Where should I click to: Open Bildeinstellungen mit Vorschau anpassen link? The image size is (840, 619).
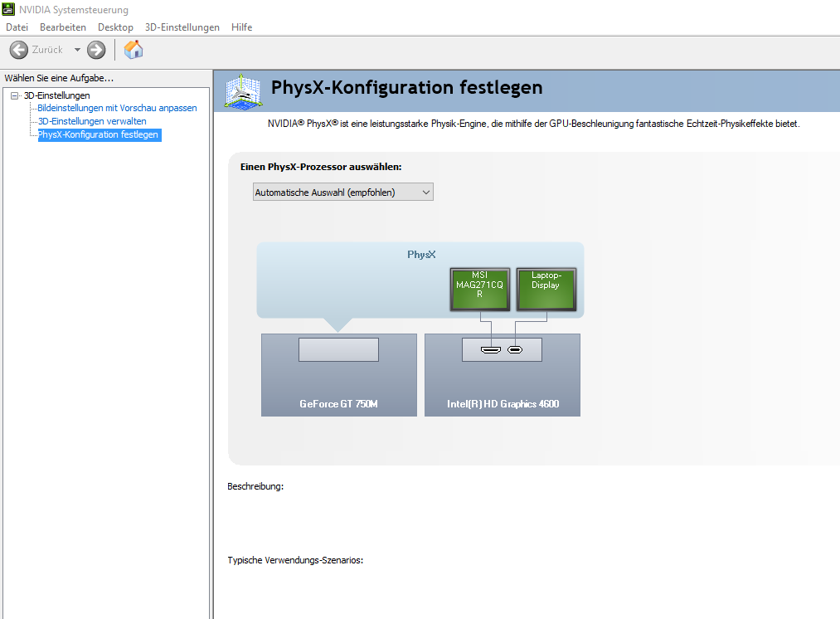117,108
